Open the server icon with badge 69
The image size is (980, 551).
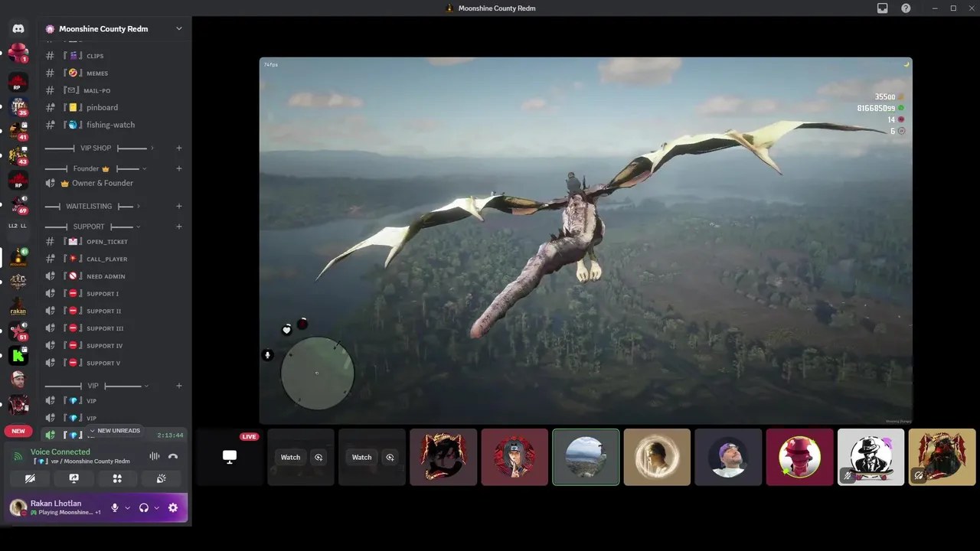click(18, 204)
